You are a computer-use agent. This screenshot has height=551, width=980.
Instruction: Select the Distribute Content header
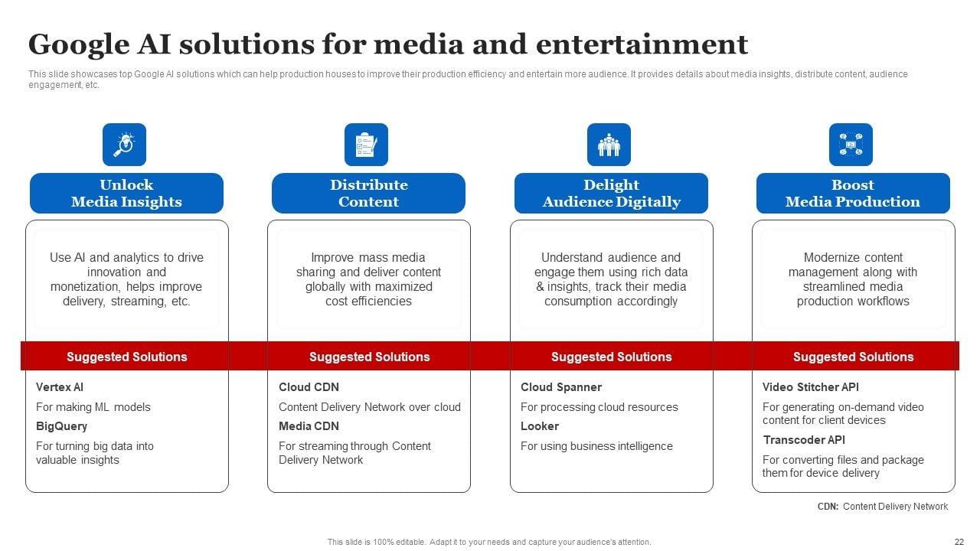click(x=368, y=194)
